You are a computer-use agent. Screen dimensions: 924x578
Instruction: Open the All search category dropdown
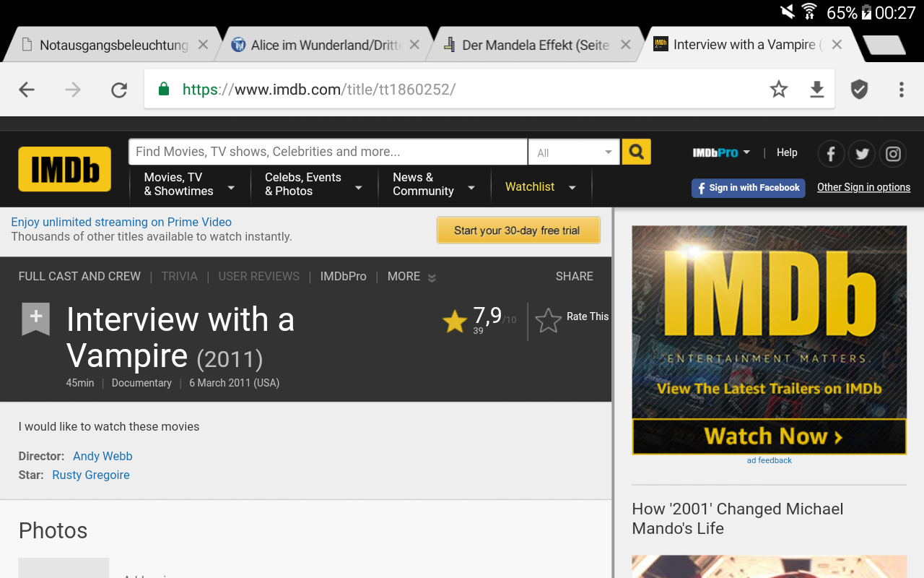[574, 152]
